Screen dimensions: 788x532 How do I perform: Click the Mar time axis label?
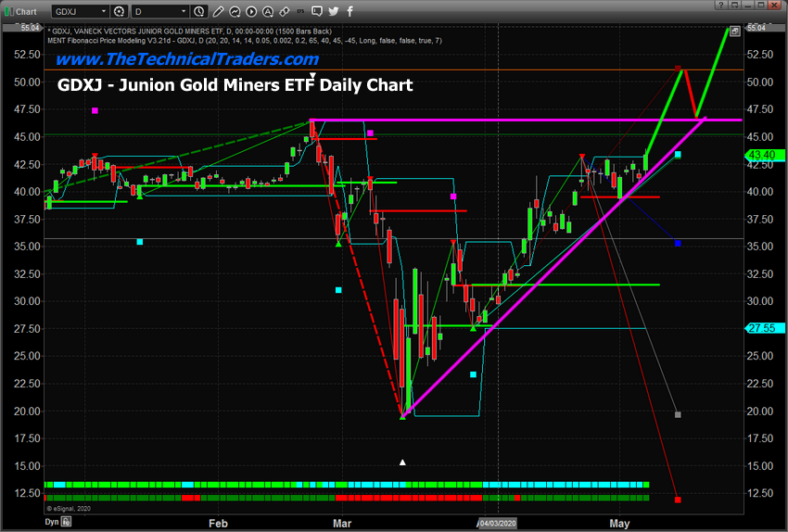[x=342, y=524]
